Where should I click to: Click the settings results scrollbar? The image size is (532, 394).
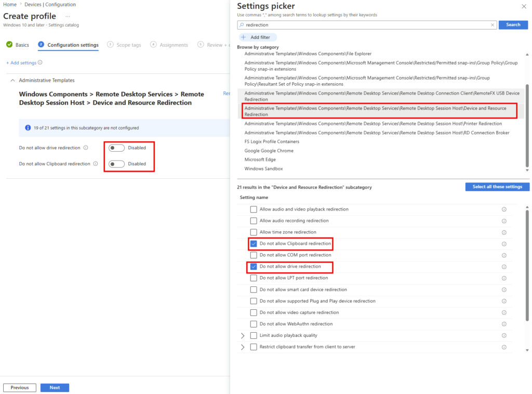(x=527, y=266)
